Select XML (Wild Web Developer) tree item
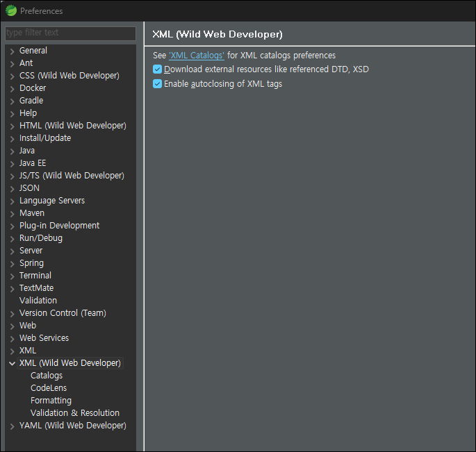 69,363
